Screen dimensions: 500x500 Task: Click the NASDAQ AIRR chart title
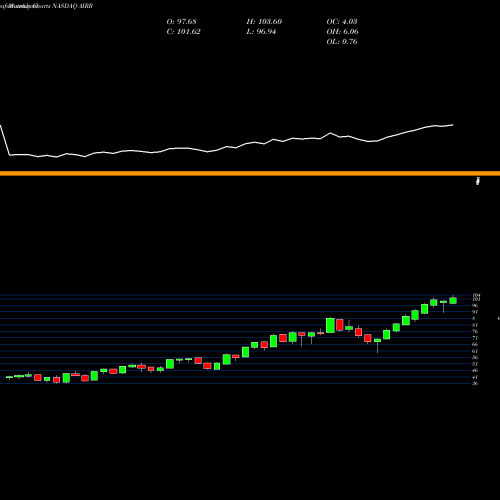tap(73, 6)
